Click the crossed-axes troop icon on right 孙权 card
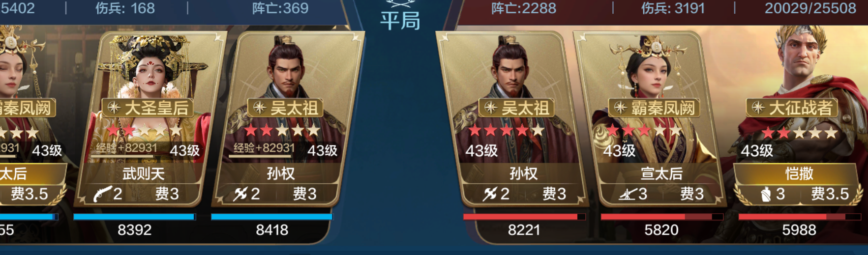Viewport: 868px width, 255px height. [490, 194]
